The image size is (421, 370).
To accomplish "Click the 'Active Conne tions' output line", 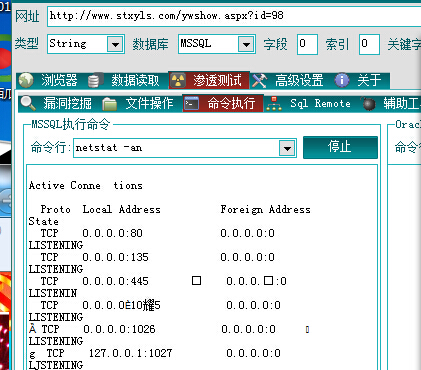I will [86, 186].
